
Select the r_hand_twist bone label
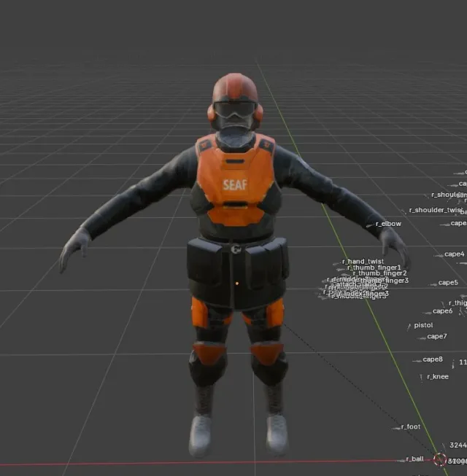pos(363,262)
